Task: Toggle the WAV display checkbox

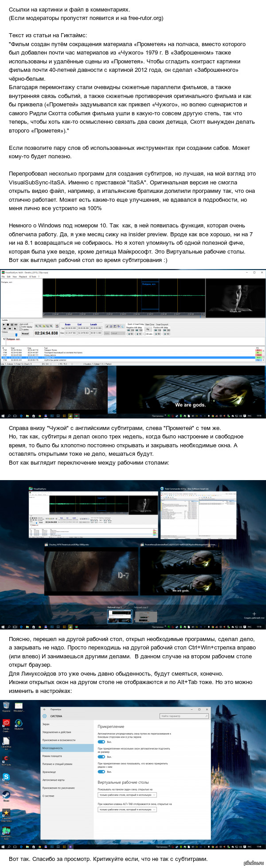Action: [x=25, y=327]
